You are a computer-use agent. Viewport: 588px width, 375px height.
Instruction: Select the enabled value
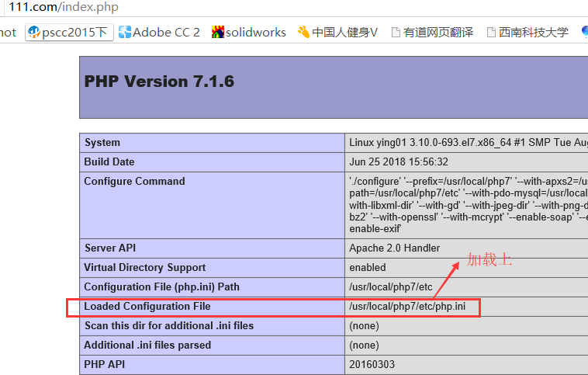coord(368,268)
